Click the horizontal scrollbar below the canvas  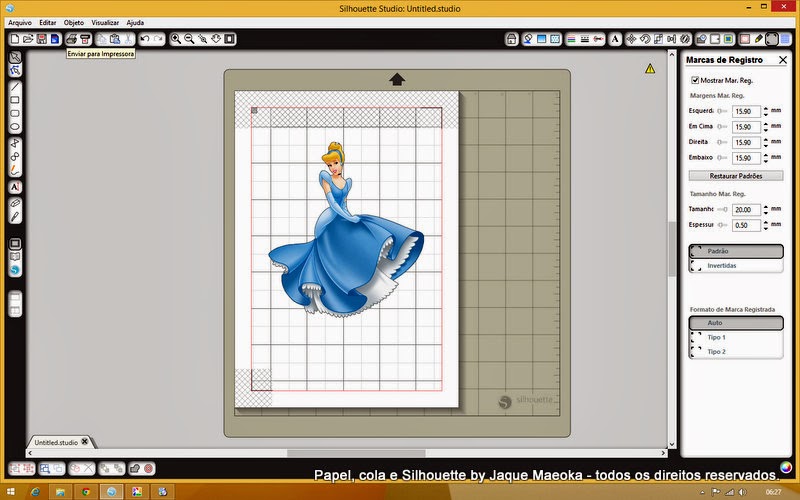point(356,453)
